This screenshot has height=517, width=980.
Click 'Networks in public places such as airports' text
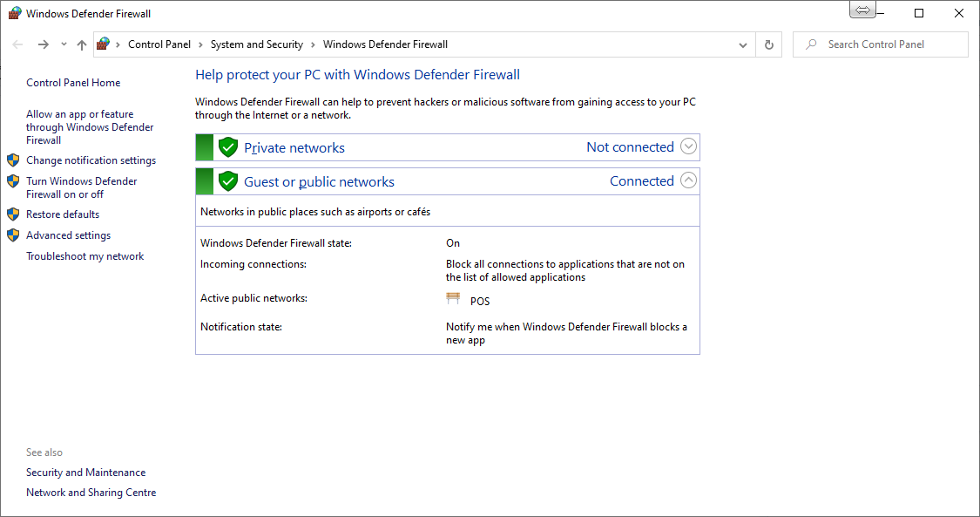(x=315, y=212)
